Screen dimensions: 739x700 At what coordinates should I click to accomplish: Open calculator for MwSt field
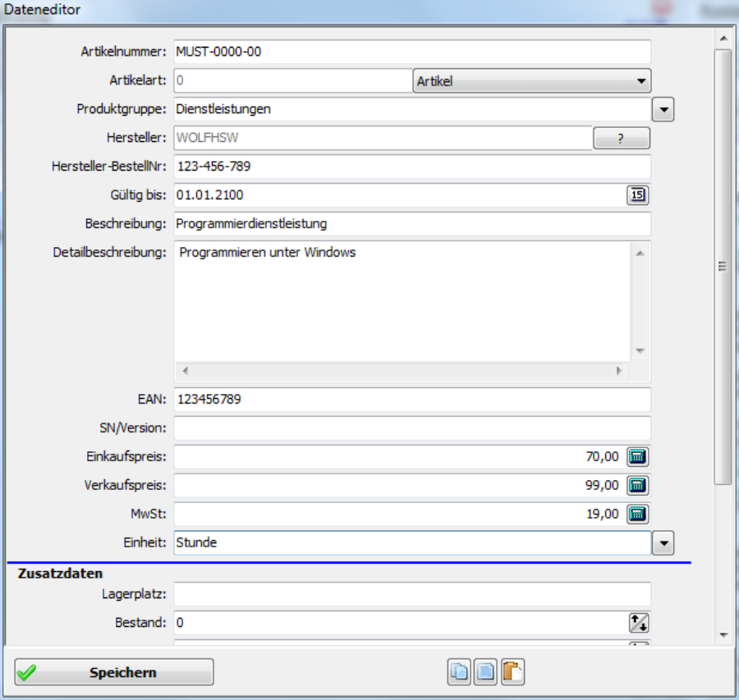[x=638, y=515]
